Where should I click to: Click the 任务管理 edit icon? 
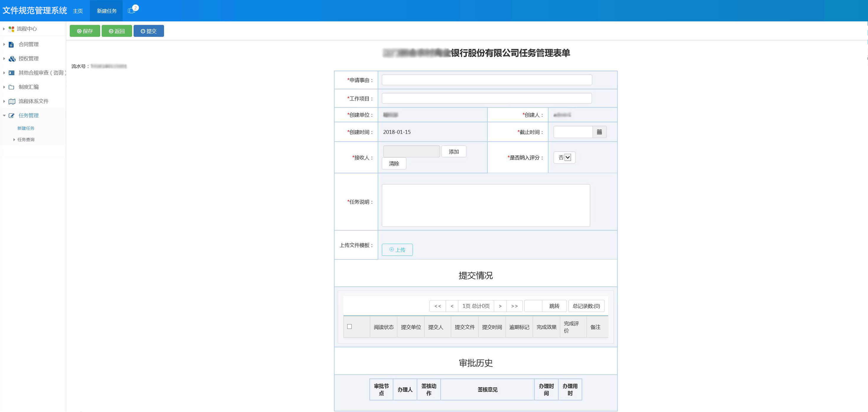click(x=12, y=115)
